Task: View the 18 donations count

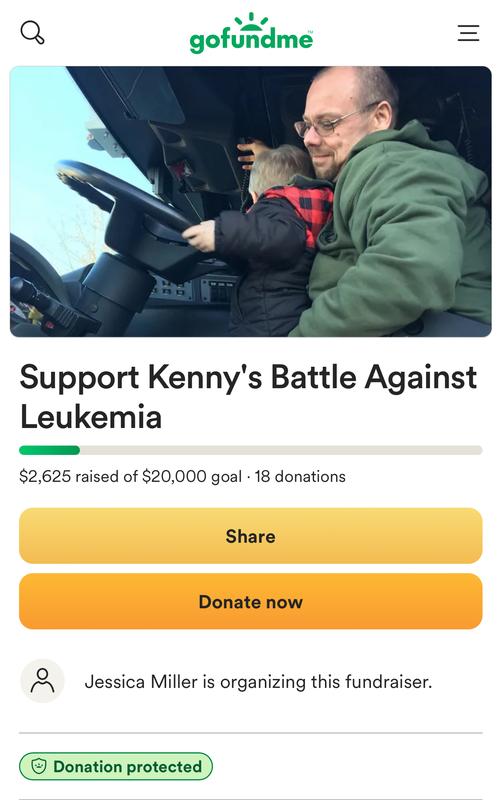Action: 300,477
